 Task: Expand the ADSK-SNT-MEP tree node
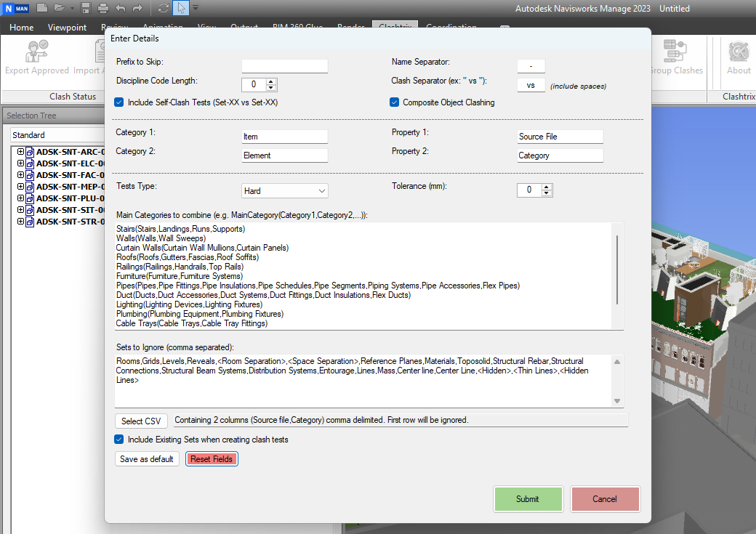(20, 186)
